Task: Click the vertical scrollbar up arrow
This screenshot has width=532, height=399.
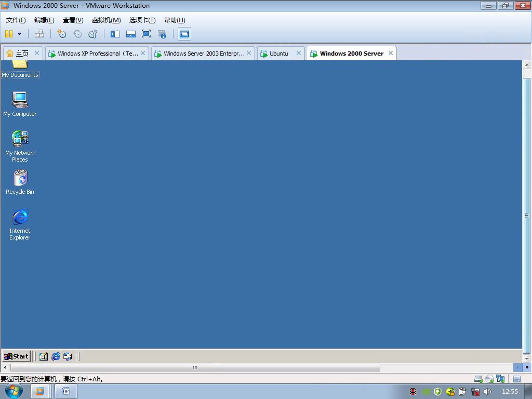Action: point(527,64)
